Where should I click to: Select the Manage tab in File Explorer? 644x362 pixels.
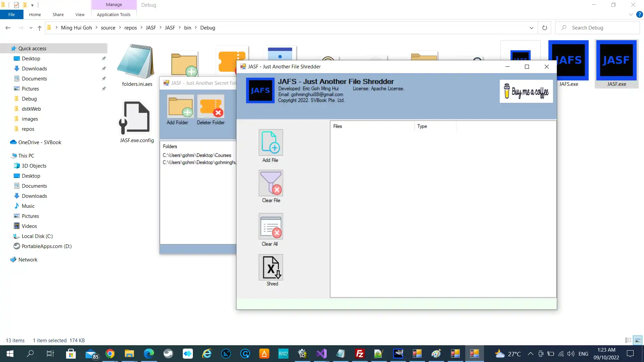(x=114, y=4)
